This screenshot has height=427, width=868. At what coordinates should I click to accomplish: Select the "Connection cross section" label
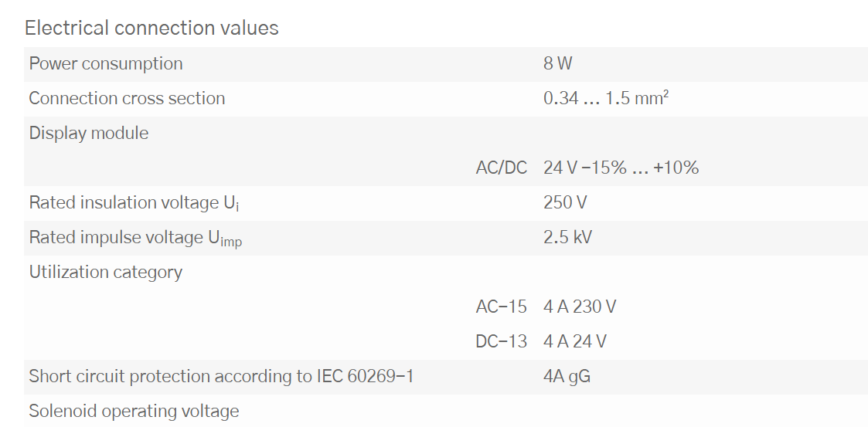click(127, 99)
